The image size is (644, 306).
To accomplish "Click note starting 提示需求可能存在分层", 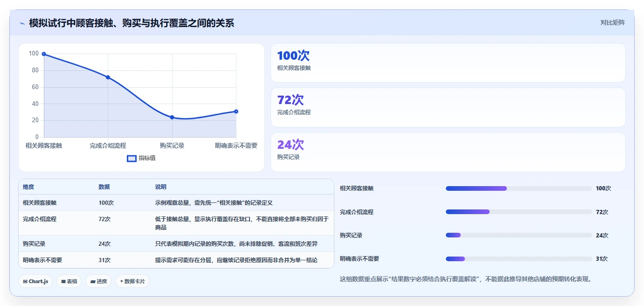I will 236,260.
